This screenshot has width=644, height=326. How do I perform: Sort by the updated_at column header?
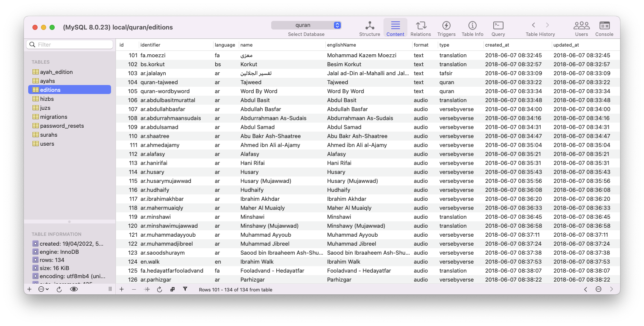click(x=585, y=45)
